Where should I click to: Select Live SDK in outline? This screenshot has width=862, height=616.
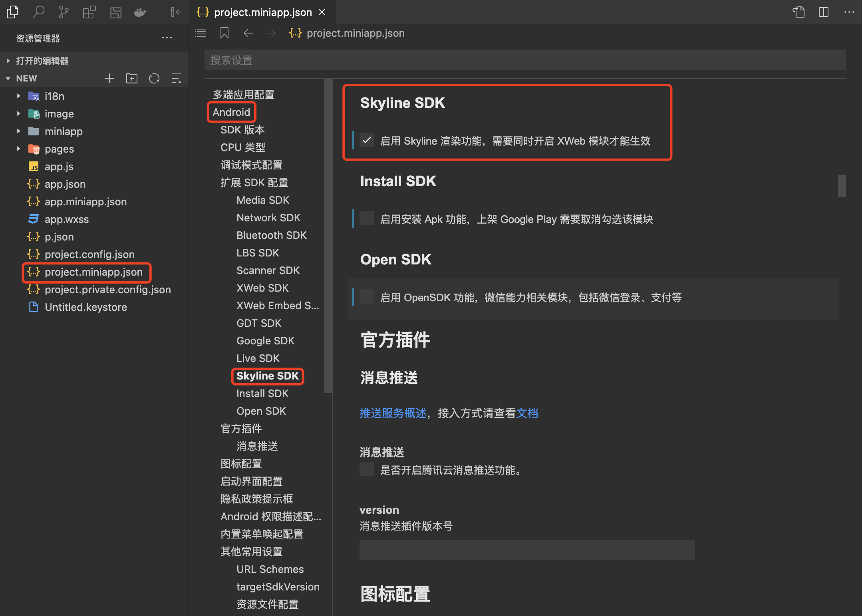click(x=258, y=358)
